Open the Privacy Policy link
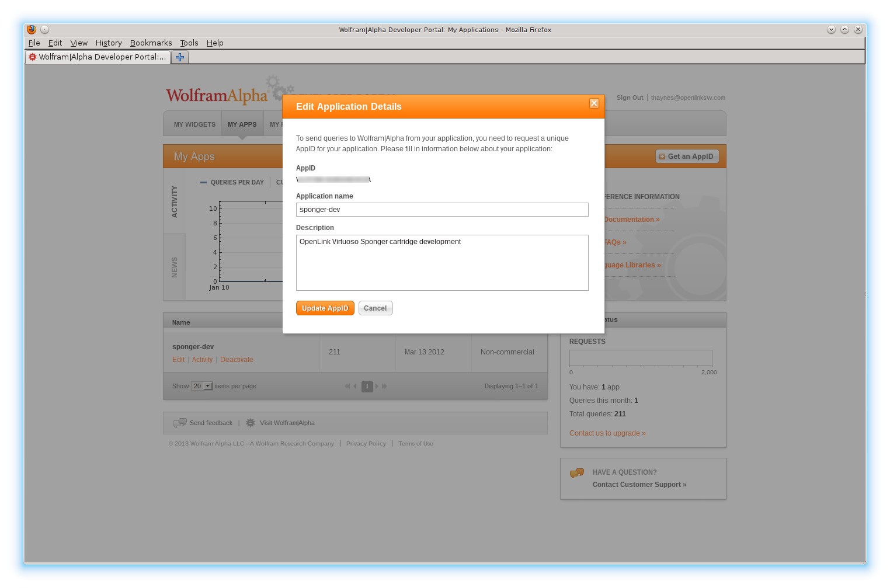This screenshot has height=588, width=890. [x=366, y=444]
